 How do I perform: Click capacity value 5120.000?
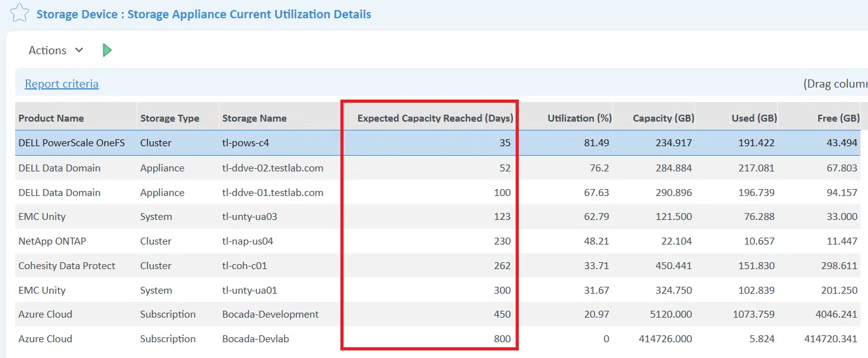point(670,315)
